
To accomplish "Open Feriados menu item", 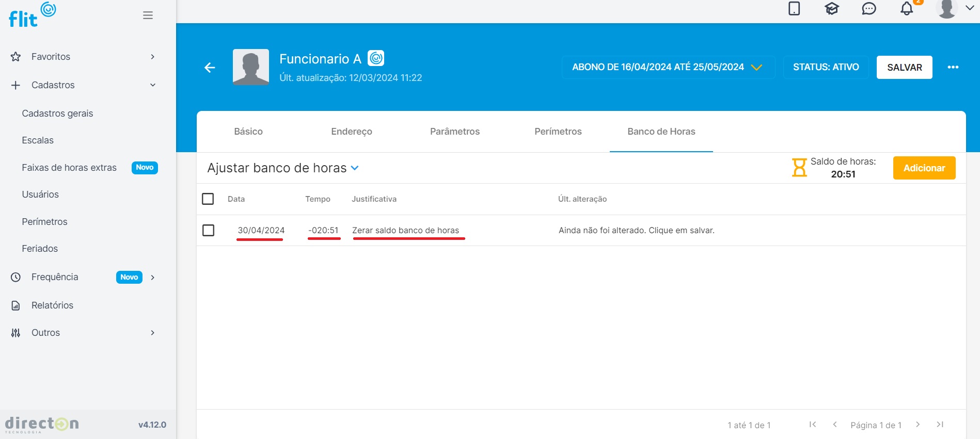I will click(40, 249).
